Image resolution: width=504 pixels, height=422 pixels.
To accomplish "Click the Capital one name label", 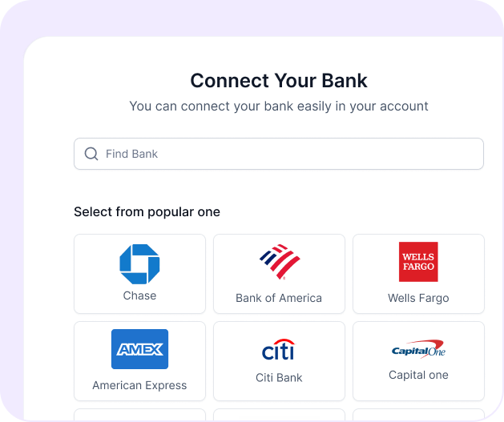I will [418, 375].
